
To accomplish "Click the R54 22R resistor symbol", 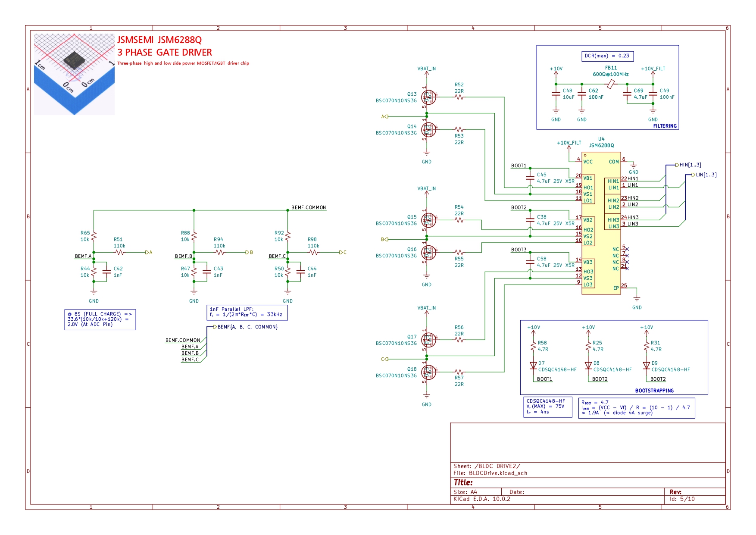I will point(459,220).
